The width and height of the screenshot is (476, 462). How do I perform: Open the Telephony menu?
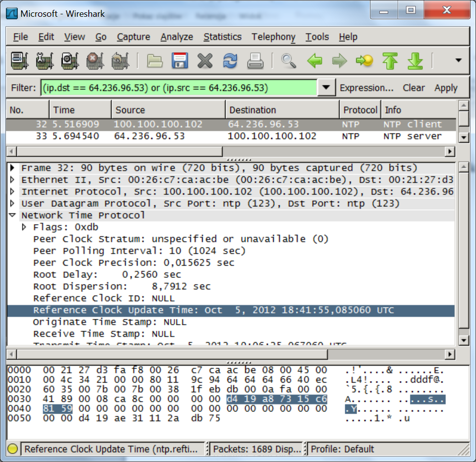point(273,37)
